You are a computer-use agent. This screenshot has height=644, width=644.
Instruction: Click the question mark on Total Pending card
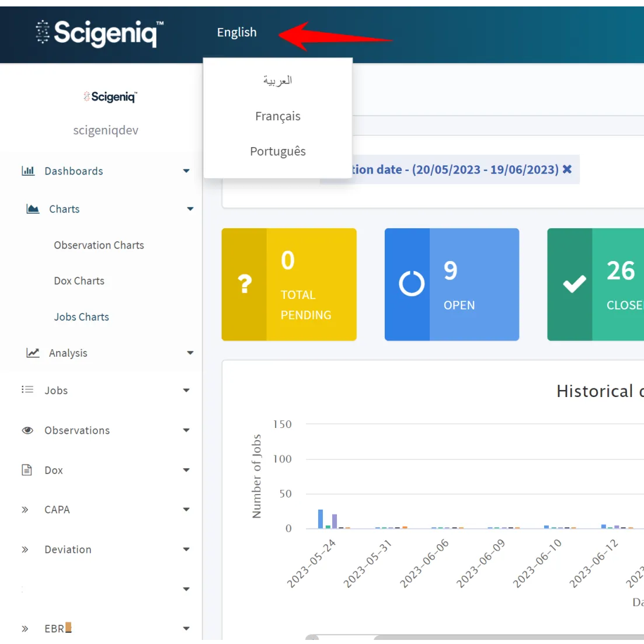point(245,284)
